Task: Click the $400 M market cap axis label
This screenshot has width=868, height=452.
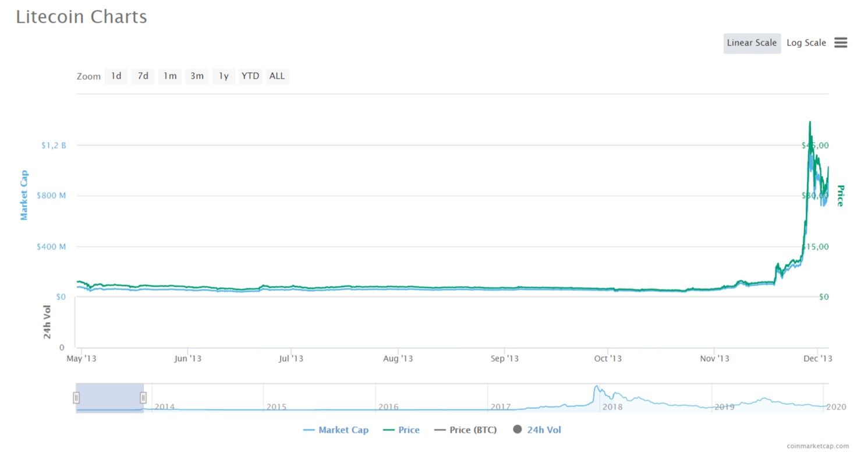Action: click(51, 246)
